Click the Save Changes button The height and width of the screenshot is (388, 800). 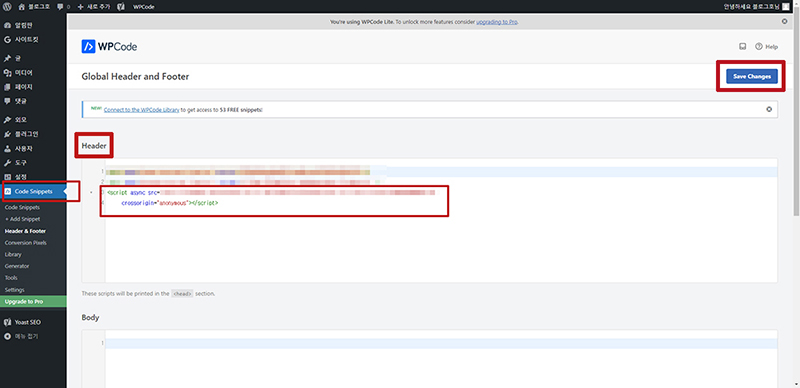tap(752, 76)
